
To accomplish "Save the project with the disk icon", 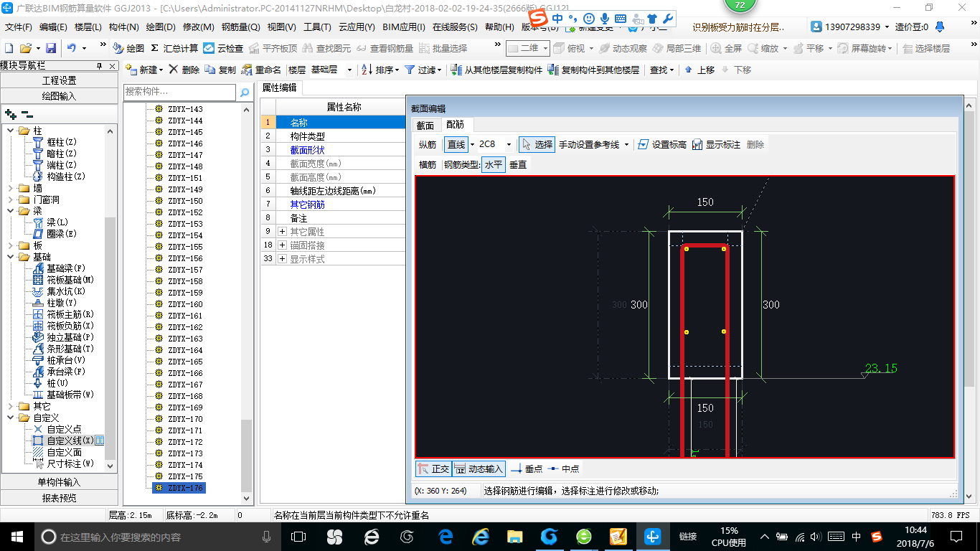I will (51, 48).
